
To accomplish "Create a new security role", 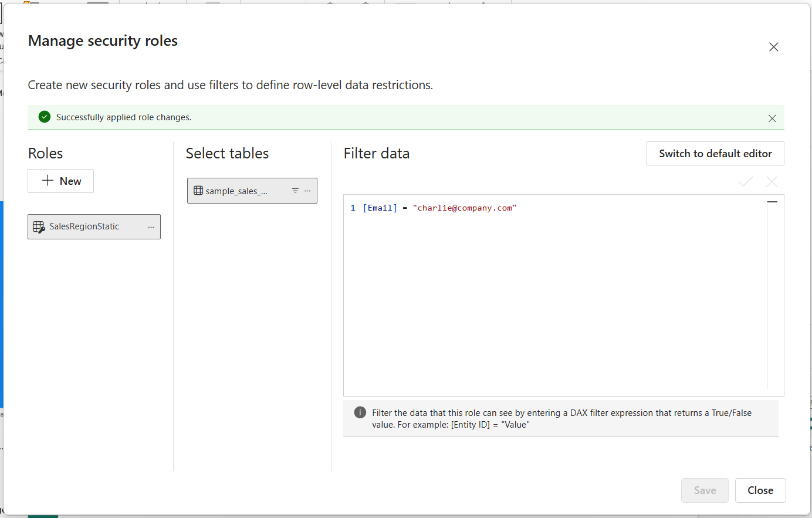I will [61, 181].
